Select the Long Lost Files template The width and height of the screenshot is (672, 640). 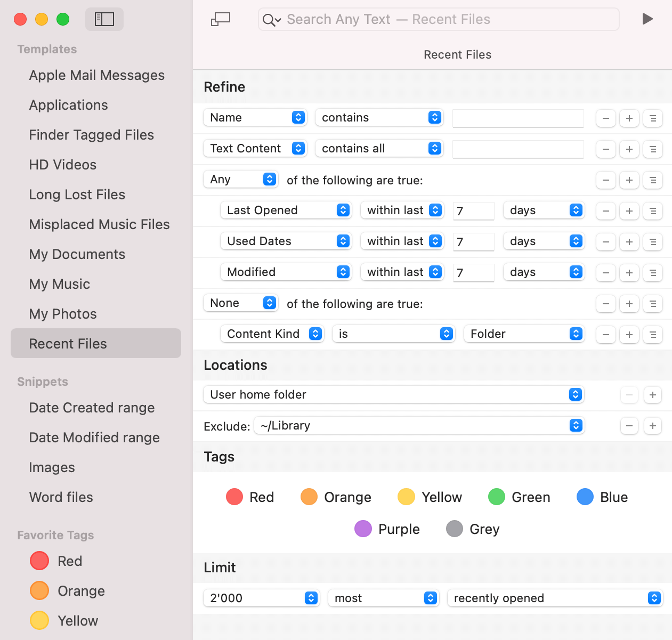77,195
